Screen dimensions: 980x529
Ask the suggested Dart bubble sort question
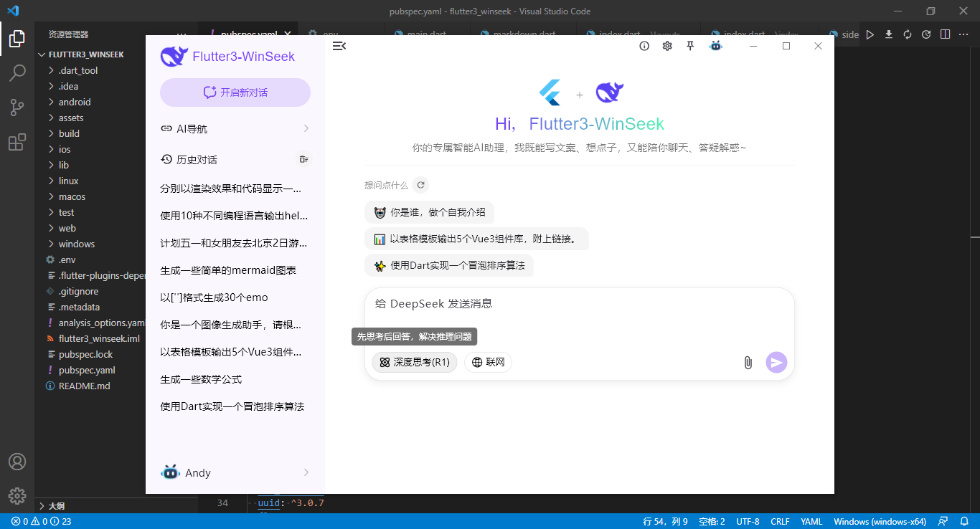(449, 265)
